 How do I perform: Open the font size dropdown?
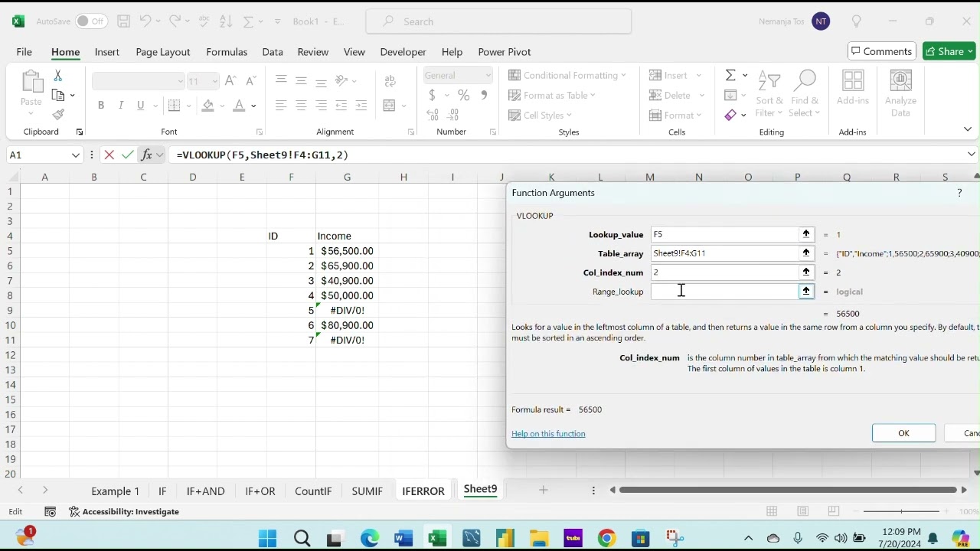pos(214,81)
